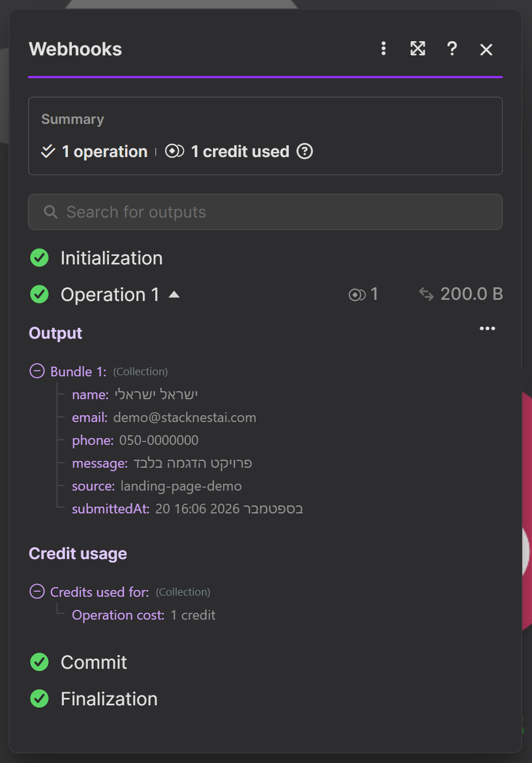Click the credit used help icon
The width and height of the screenshot is (532, 763).
pos(305,151)
